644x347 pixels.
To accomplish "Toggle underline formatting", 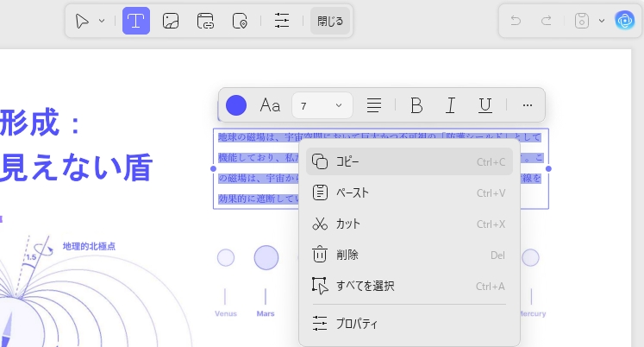I will click(485, 105).
